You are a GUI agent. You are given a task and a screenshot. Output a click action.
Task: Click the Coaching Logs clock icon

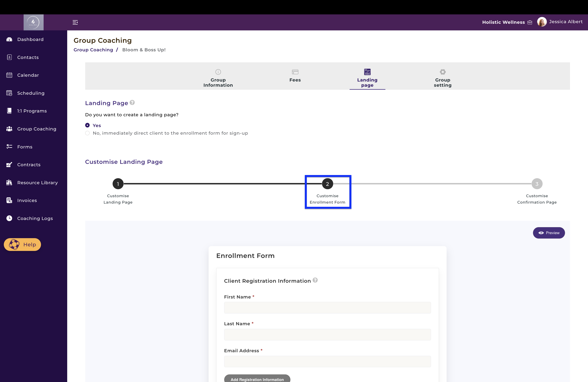click(x=9, y=218)
